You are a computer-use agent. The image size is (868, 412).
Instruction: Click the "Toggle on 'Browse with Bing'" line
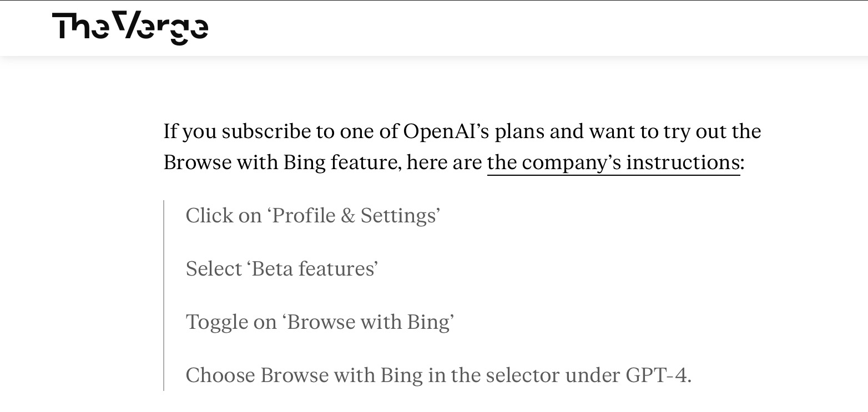[x=320, y=322]
